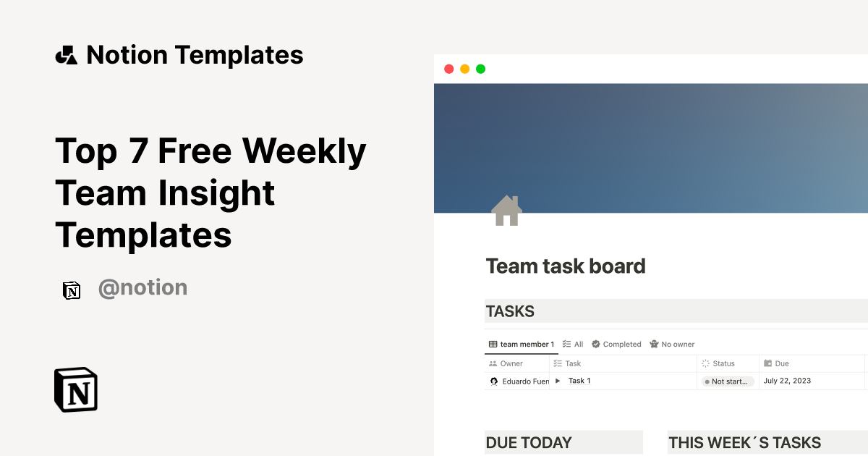Click the home icon on the cover image
Viewport: 868px width, 456px height.
click(x=507, y=210)
